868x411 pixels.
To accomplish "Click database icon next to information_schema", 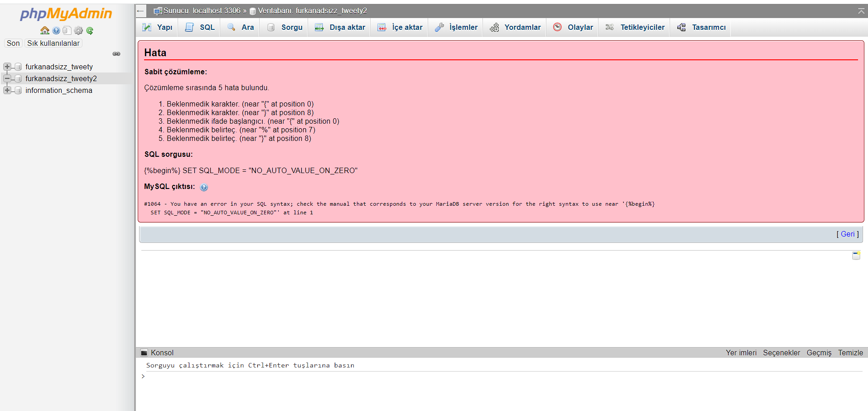I will (x=18, y=90).
